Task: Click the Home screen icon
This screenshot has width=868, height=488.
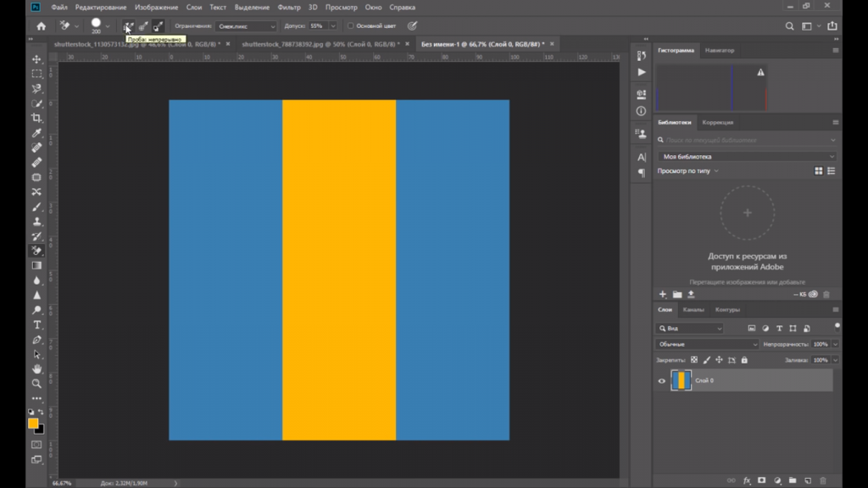Action: click(41, 26)
